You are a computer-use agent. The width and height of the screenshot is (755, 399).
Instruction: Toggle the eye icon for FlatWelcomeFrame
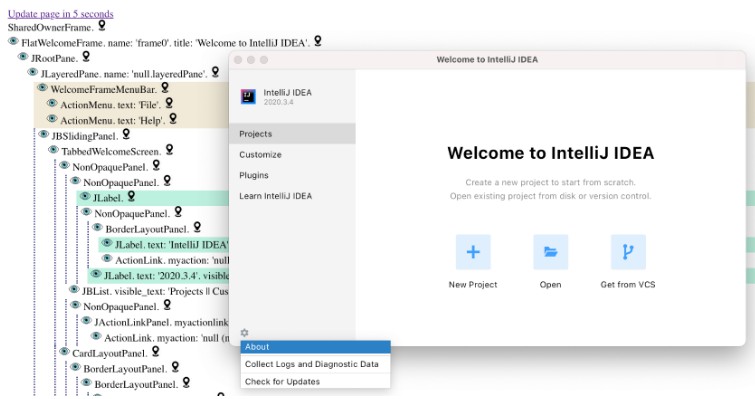[13, 41]
